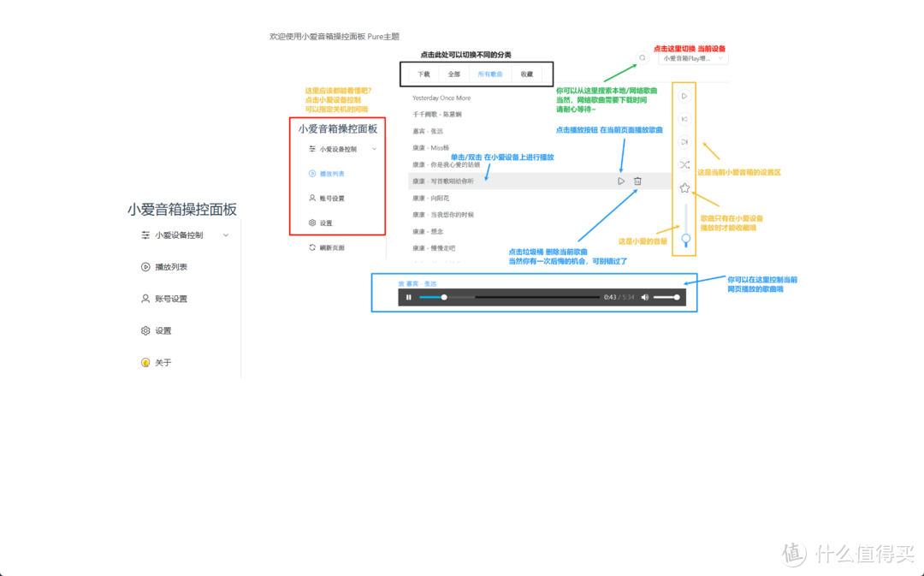Click the song title link 嘉宾 - 张远
Screen dimensions: 924x576
[x=418, y=282]
